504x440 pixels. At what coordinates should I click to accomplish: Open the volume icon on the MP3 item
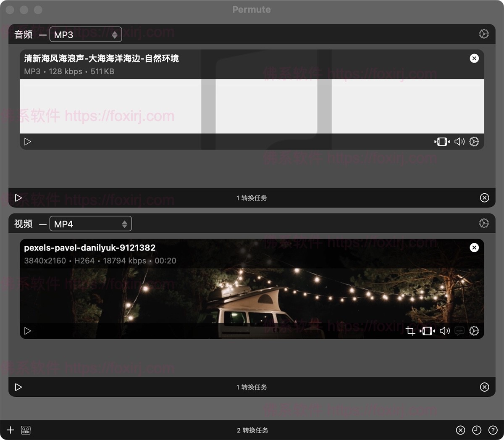tap(459, 142)
